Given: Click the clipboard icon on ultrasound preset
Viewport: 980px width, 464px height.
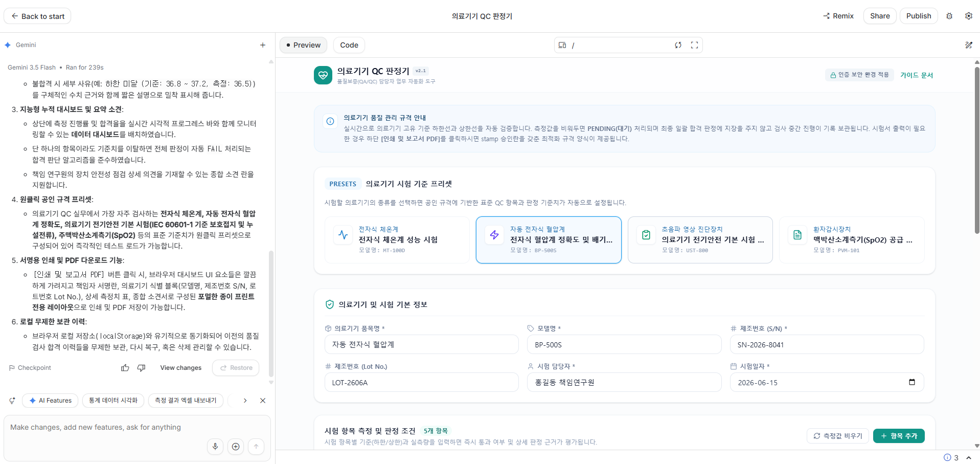Looking at the screenshot, I should pos(646,235).
